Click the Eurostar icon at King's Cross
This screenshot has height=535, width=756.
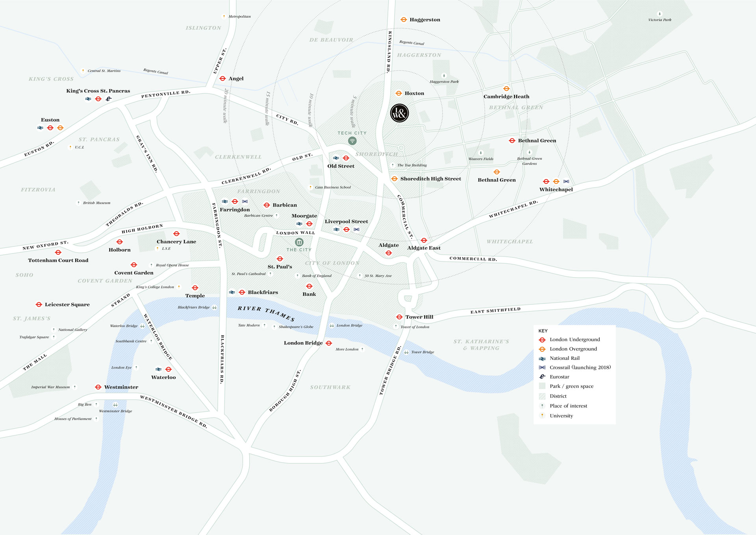coord(109,99)
